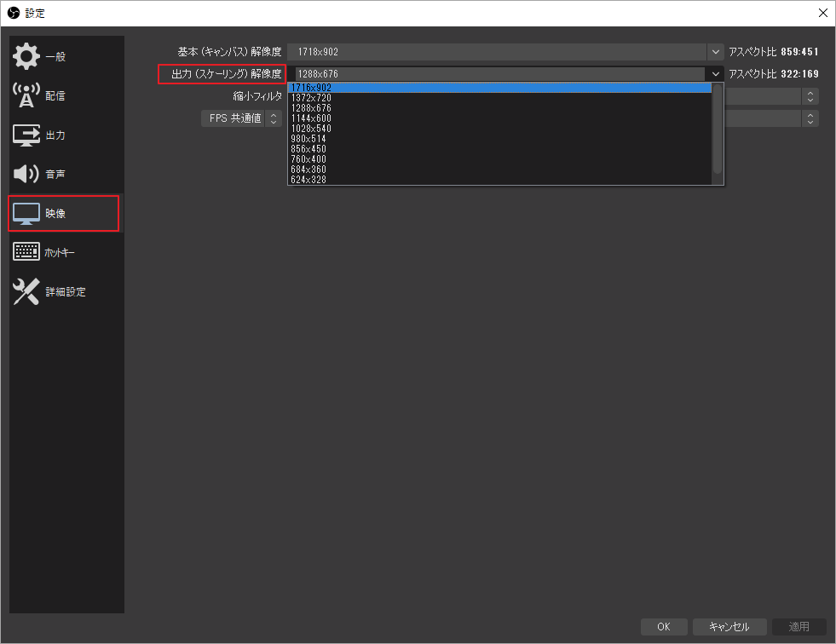836x644 pixels.
Task: Click the キャンセル cancel button
Action: click(x=729, y=627)
